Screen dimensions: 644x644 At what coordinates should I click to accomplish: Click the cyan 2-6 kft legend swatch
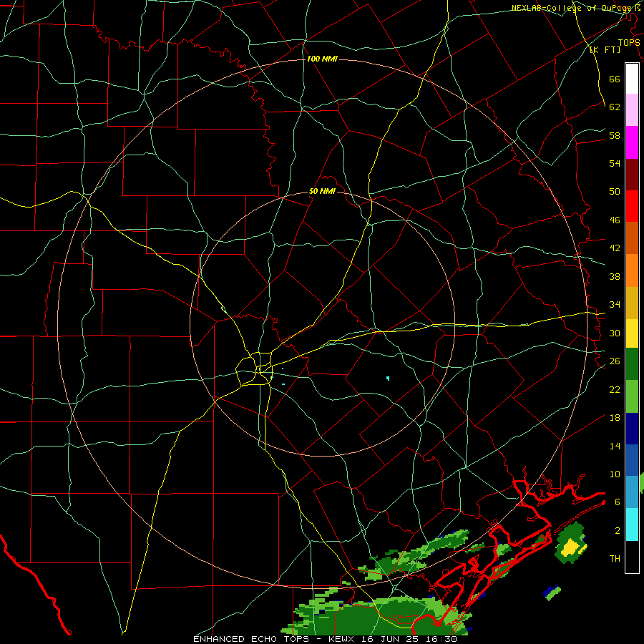[632, 525]
